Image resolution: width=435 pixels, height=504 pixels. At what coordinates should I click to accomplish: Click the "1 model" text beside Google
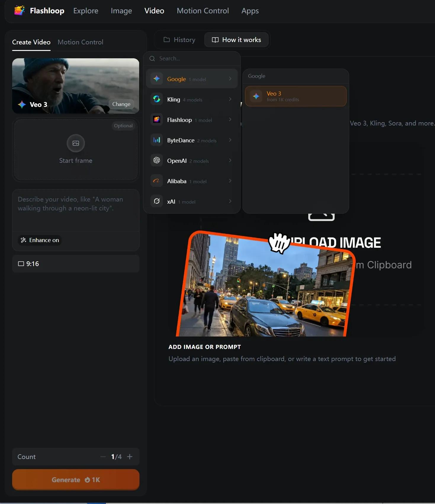click(198, 80)
